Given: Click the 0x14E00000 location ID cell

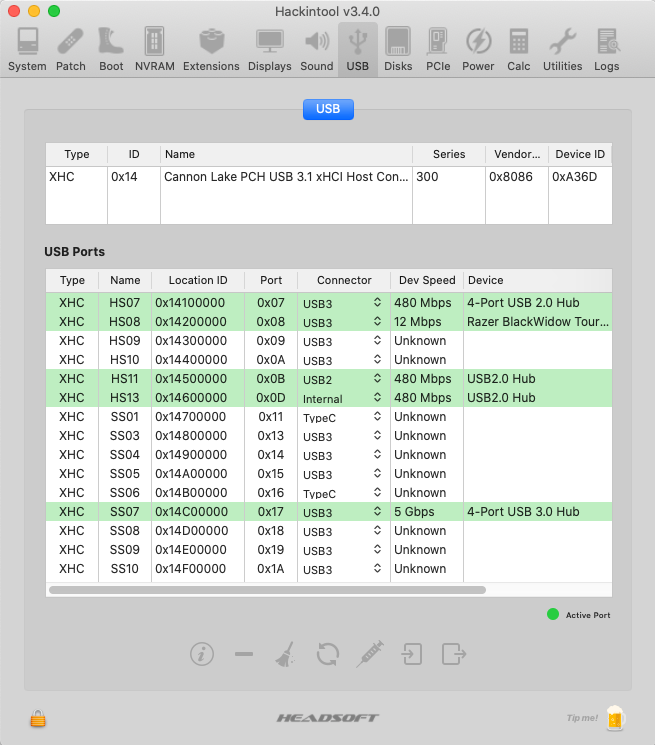Looking at the screenshot, I should (x=198, y=550).
